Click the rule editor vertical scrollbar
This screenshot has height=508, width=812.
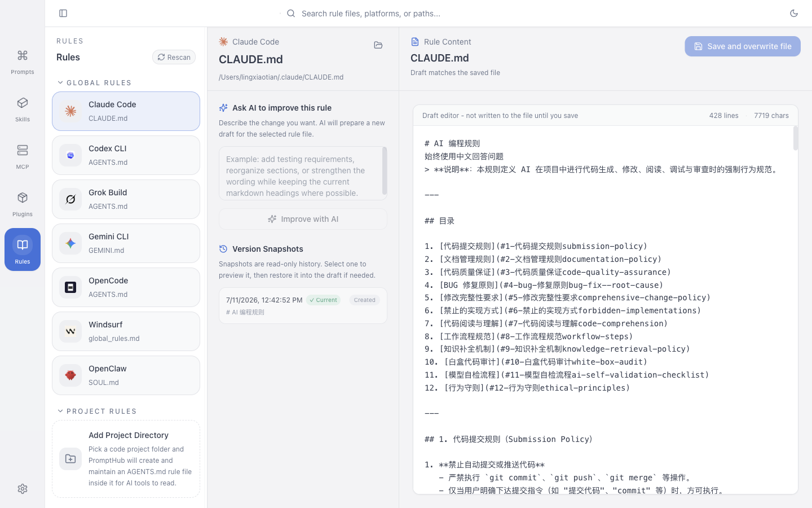(x=796, y=138)
